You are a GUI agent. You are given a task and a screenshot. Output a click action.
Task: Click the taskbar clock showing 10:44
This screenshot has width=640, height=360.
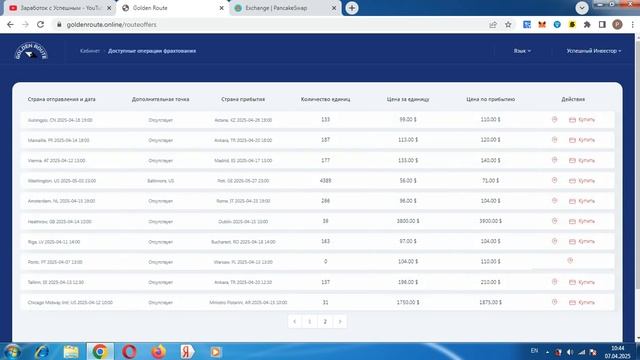617,348
